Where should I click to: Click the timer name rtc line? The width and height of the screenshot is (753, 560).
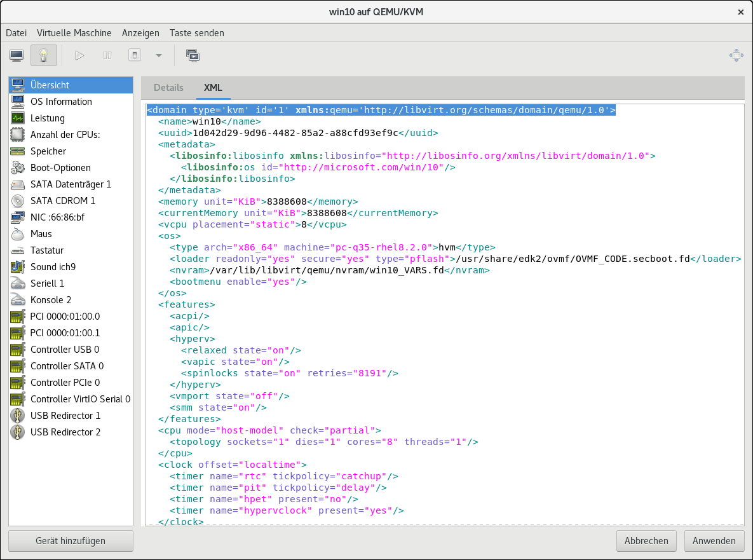coord(284,477)
